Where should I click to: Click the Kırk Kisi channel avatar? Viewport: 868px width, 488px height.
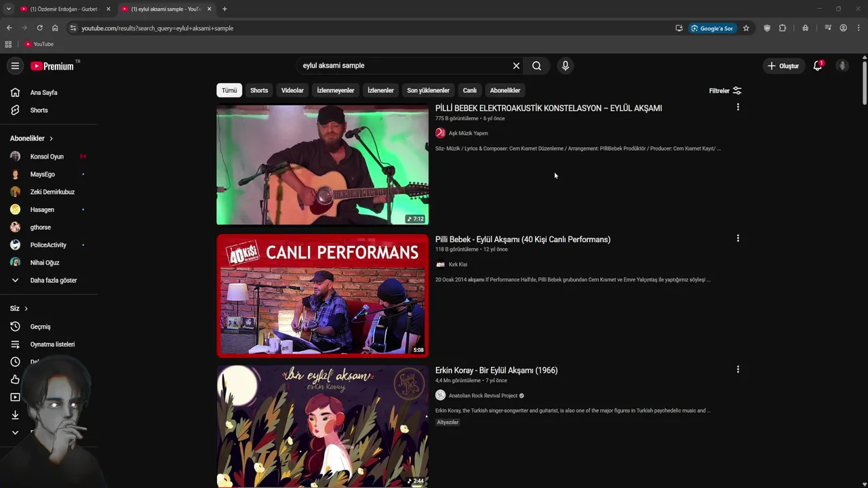point(440,264)
